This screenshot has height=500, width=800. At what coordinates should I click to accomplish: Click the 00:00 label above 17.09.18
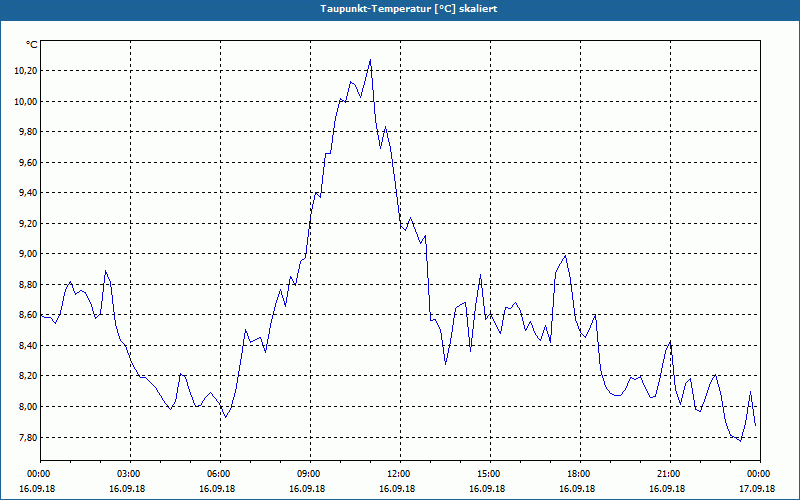(x=760, y=474)
